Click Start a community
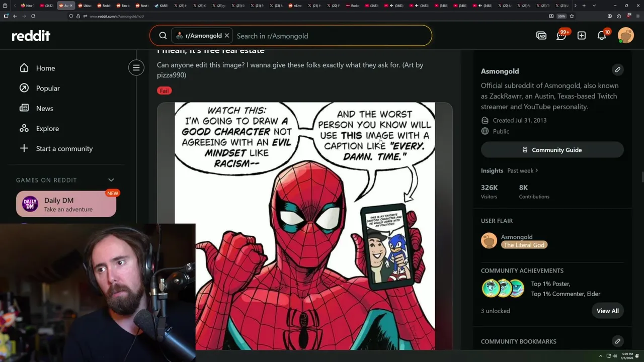Screen dimensions: 644x362 point(64,148)
